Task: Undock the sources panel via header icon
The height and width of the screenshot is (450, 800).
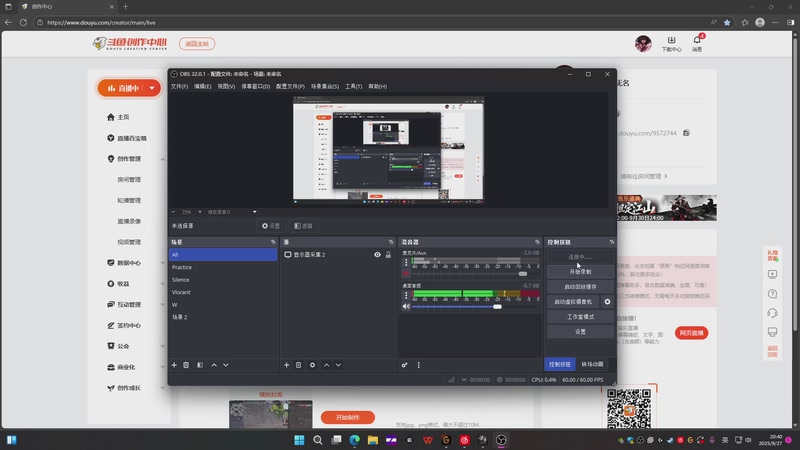Action: (x=391, y=242)
